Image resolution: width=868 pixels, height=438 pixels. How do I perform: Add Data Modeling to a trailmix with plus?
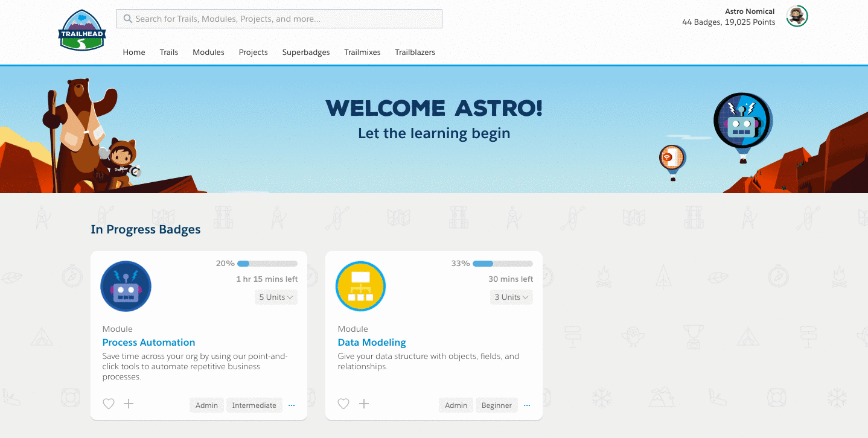[x=364, y=404]
